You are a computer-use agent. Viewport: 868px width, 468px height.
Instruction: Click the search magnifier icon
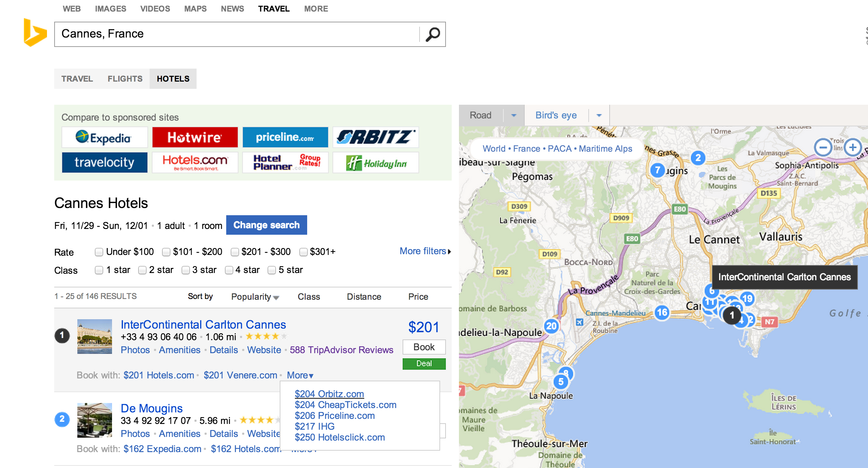coord(433,34)
